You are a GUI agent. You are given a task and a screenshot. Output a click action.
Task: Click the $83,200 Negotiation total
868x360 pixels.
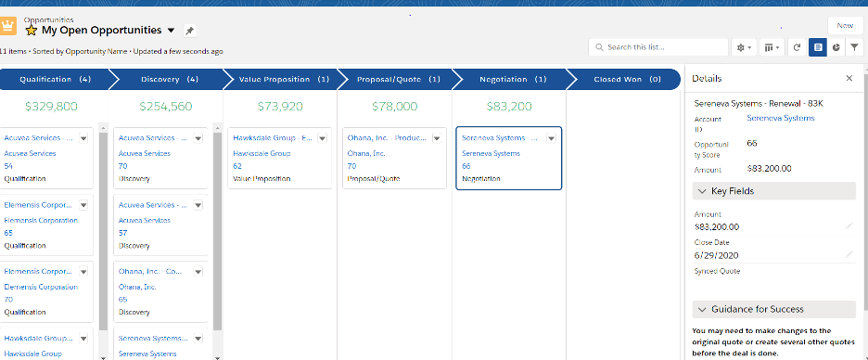tap(509, 107)
